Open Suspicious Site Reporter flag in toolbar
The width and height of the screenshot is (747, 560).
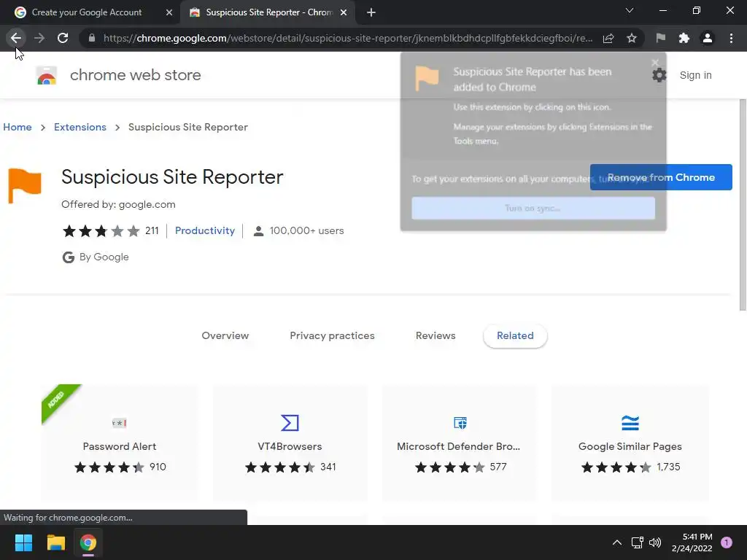660,38
